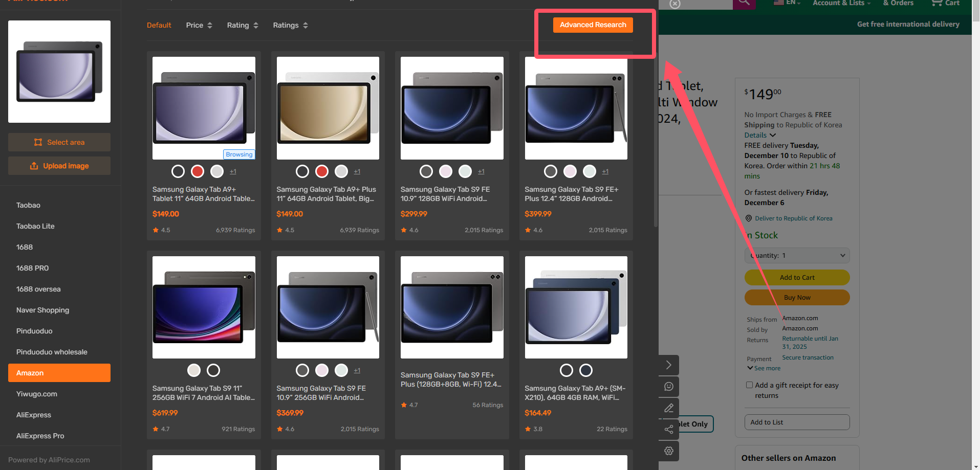Click the +1 more colors link on $299.99 tablet
This screenshot has width=980, height=470.
click(x=481, y=171)
